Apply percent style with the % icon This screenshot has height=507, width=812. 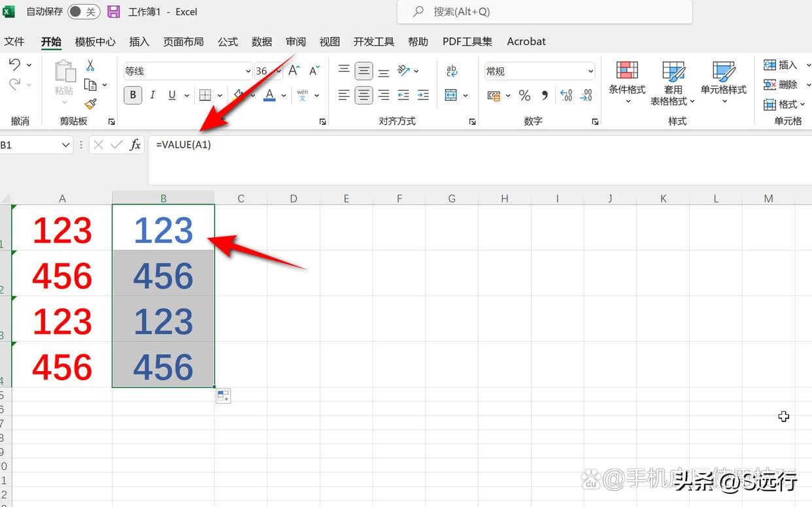coord(524,95)
